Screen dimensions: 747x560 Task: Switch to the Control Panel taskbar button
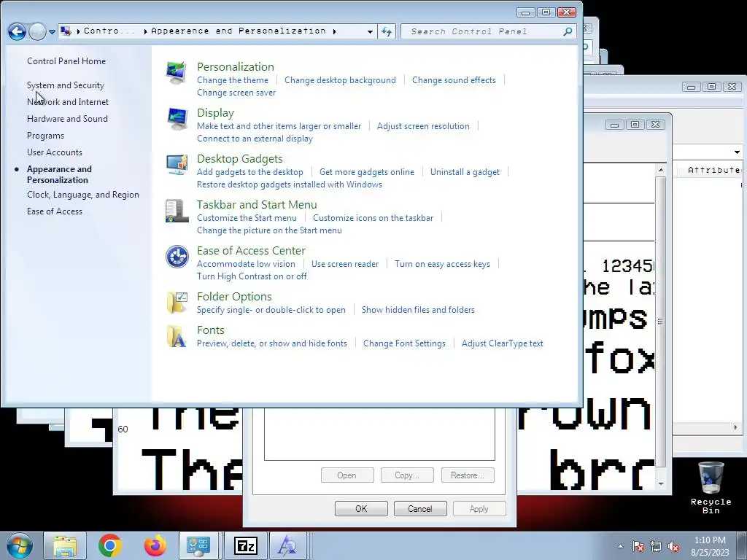click(x=198, y=545)
